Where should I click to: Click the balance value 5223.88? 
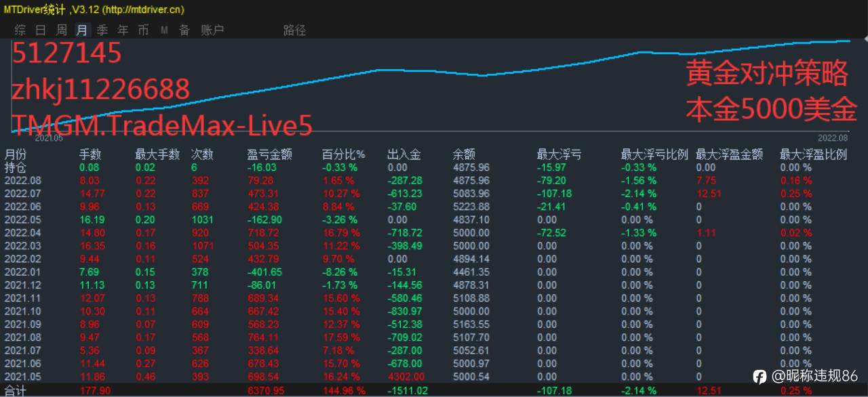(471, 207)
